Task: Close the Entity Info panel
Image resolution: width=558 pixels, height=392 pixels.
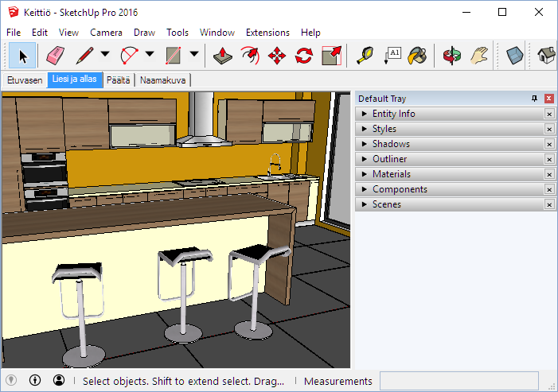Action: tap(549, 114)
